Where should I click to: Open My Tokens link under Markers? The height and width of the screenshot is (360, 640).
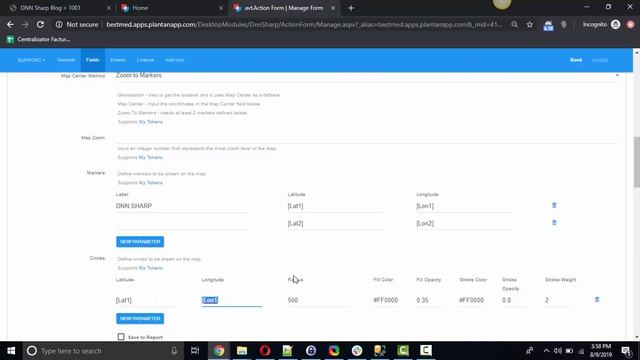tap(151, 183)
